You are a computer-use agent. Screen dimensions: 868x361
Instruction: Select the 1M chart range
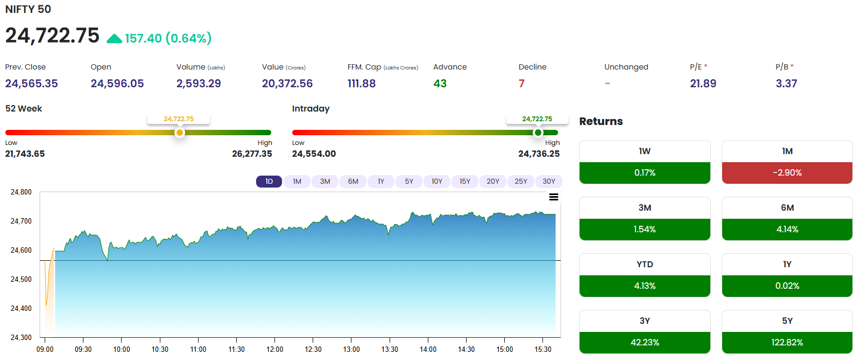297,182
